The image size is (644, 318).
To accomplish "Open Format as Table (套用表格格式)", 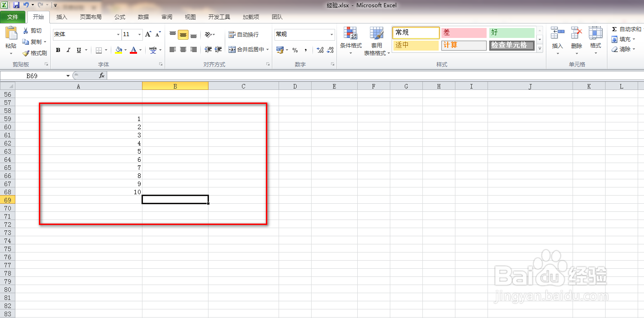I will [x=377, y=41].
